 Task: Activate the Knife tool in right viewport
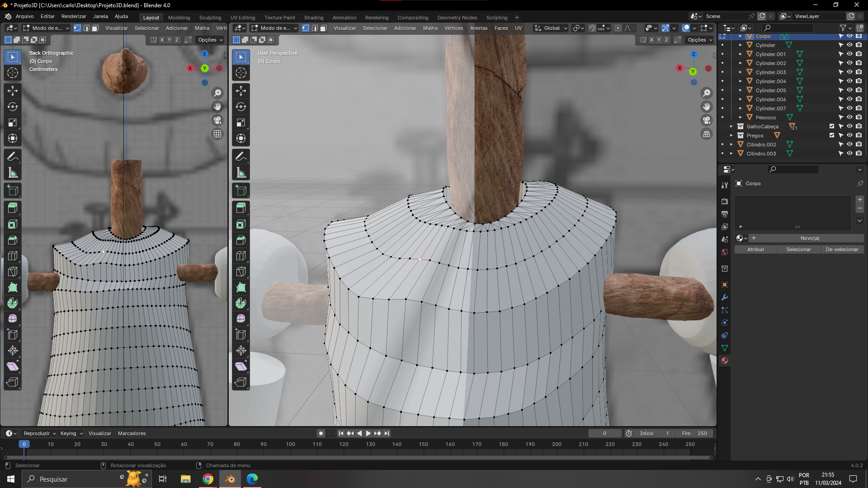241,272
